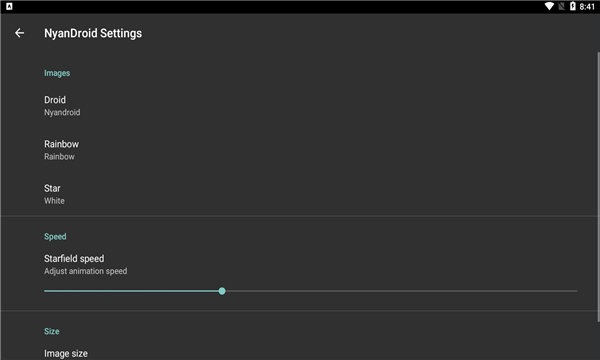Click the Images section header
The width and height of the screenshot is (600, 360).
[x=57, y=73]
